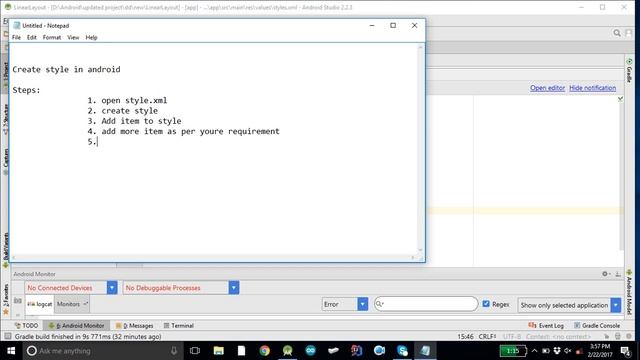
Task: Open the Messages tool window tab
Action: pyautogui.click(x=135, y=325)
